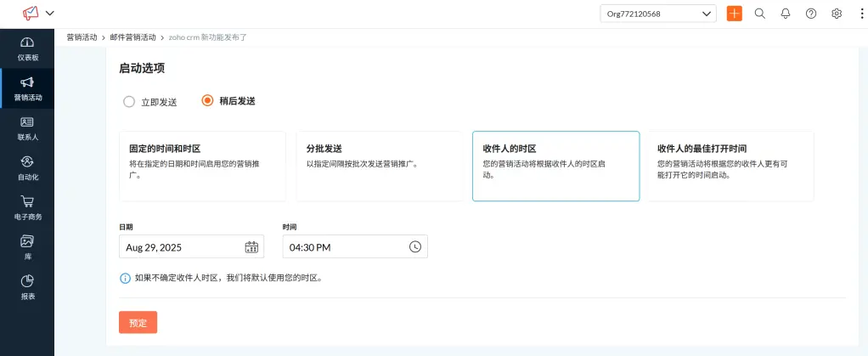The width and height of the screenshot is (868, 356).
Task: Open the settings gear icon
Action: coord(837,14)
